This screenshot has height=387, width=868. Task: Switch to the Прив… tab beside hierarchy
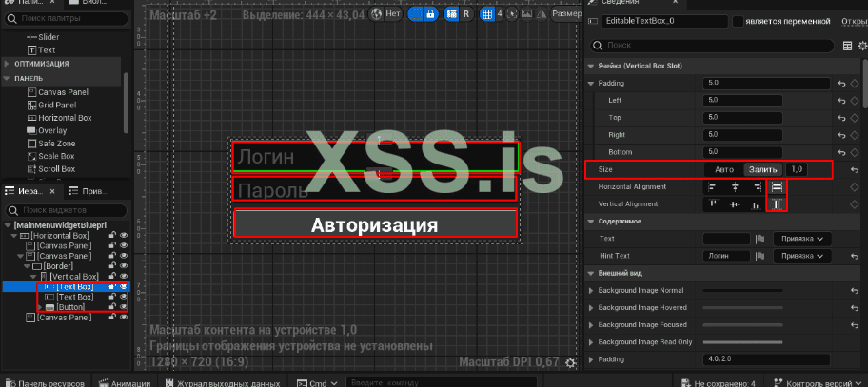point(88,191)
